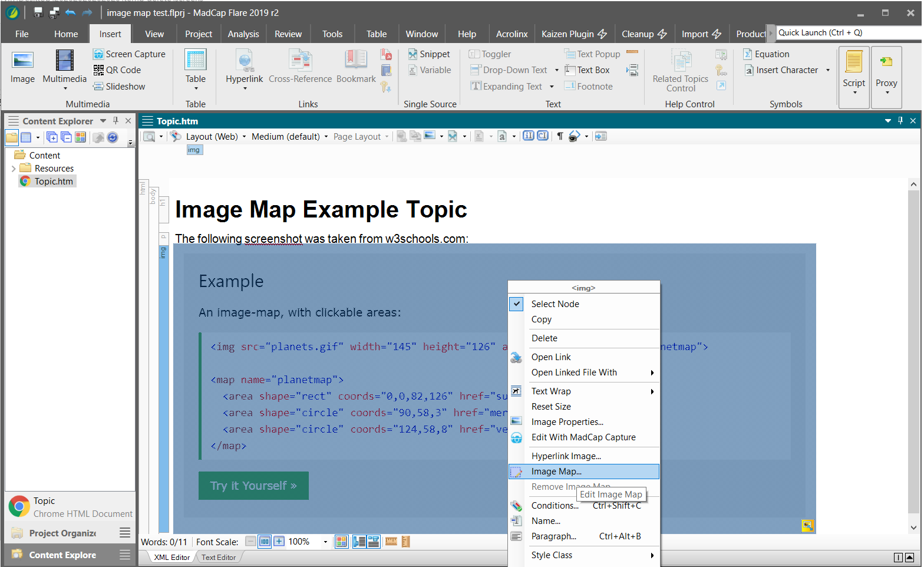Toggle the vertical ruler
Image resolution: width=924 pixels, height=567 pixels.
pyautogui.click(x=405, y=541)
